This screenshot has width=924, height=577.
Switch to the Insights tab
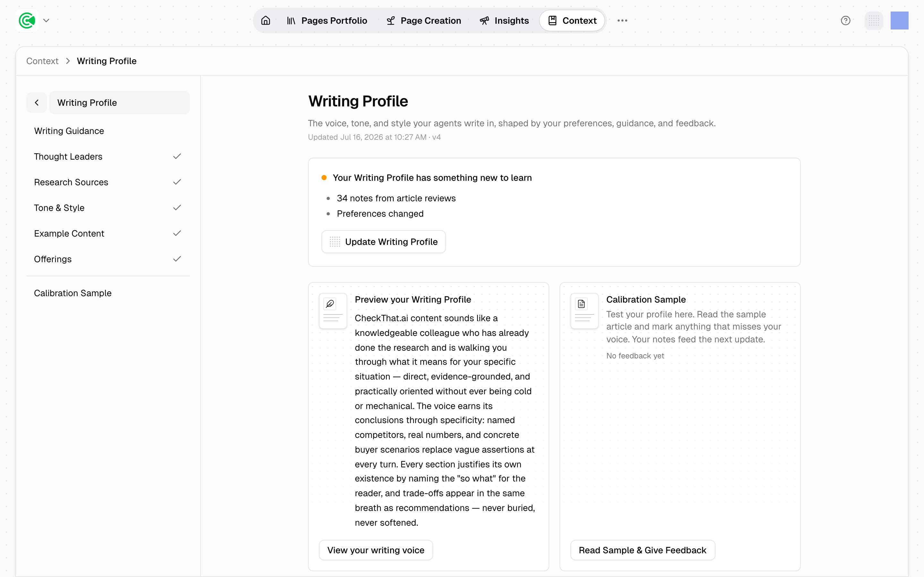[504, 21]
